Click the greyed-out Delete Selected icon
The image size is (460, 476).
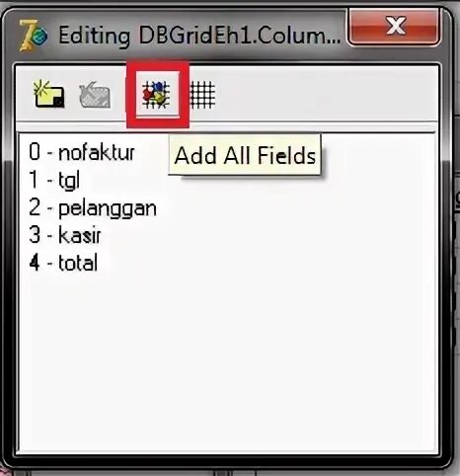coord(95,95)
